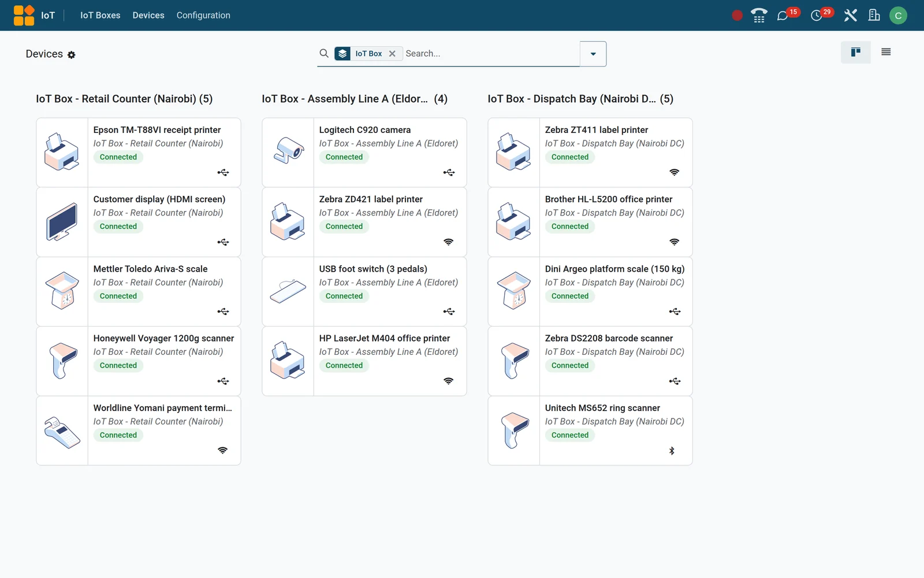Image resolution: width=924 pixels, height=578 pixels.
Task: Open the conversations chat icon
Action: (783, 16)
